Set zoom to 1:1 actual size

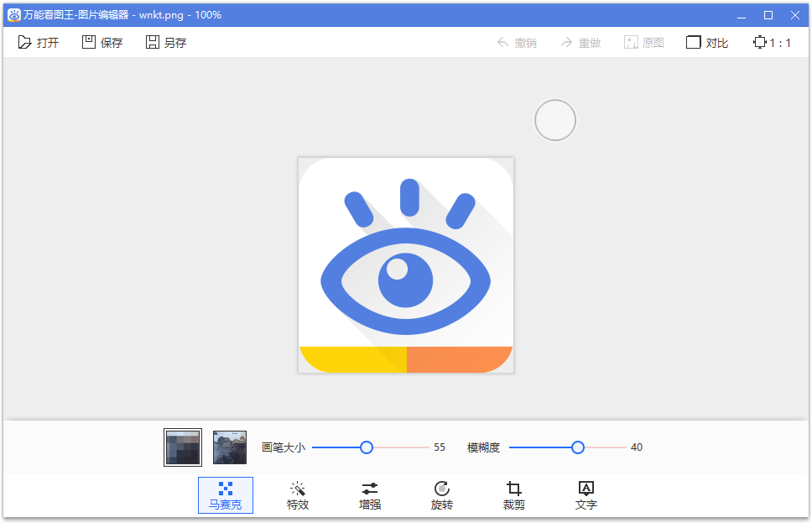(x=772, y=43)
